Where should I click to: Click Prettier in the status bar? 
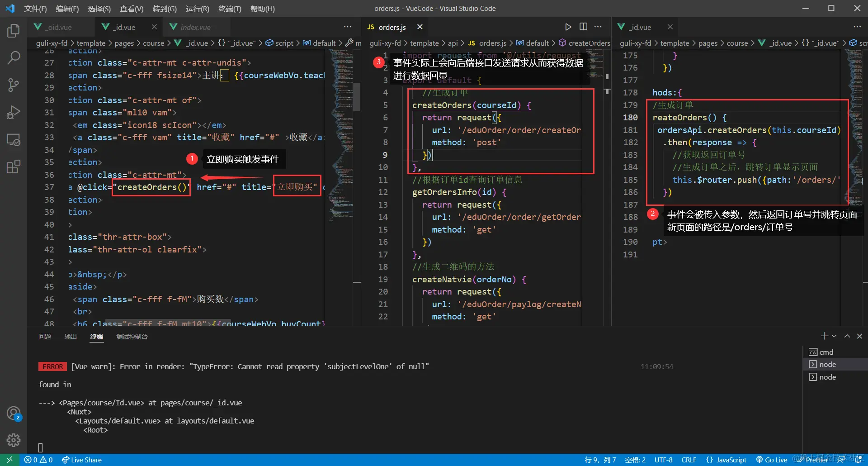click(812, 460)
